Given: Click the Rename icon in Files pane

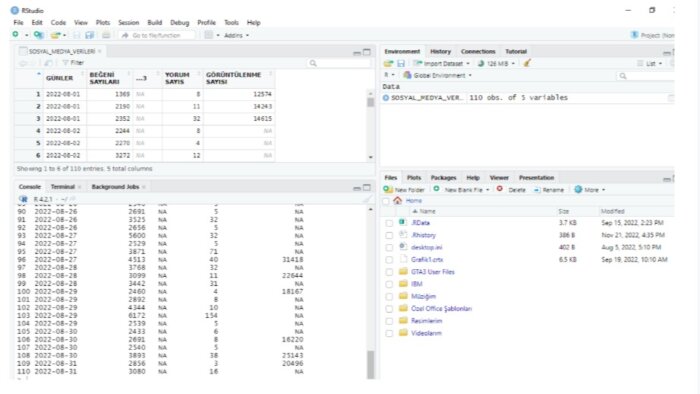Looking at the screenshot, I should coord(537,190).
